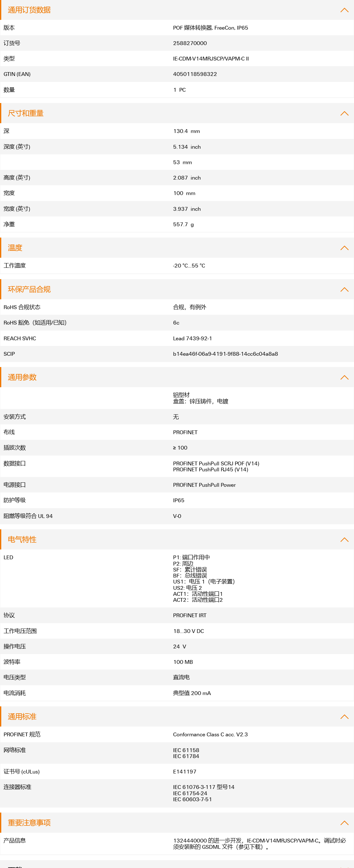354x868 pixels.
Task: Click the net weight 557.7 g
Action: point(183,224)
